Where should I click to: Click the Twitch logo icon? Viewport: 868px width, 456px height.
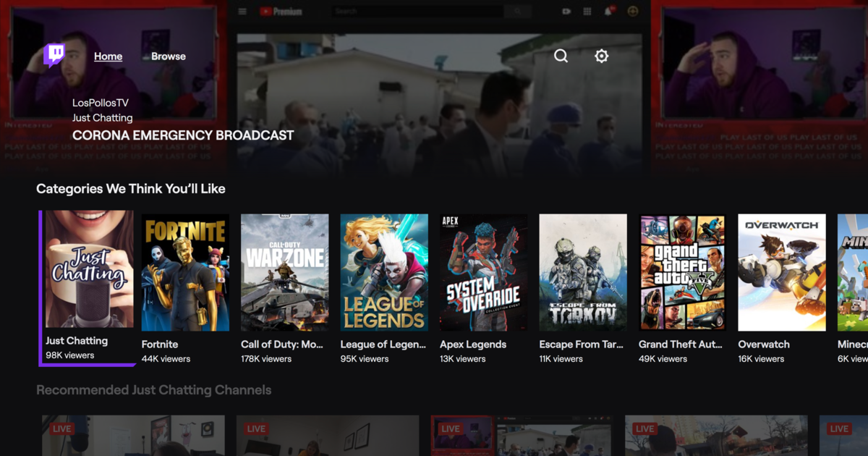click(54, 56)
